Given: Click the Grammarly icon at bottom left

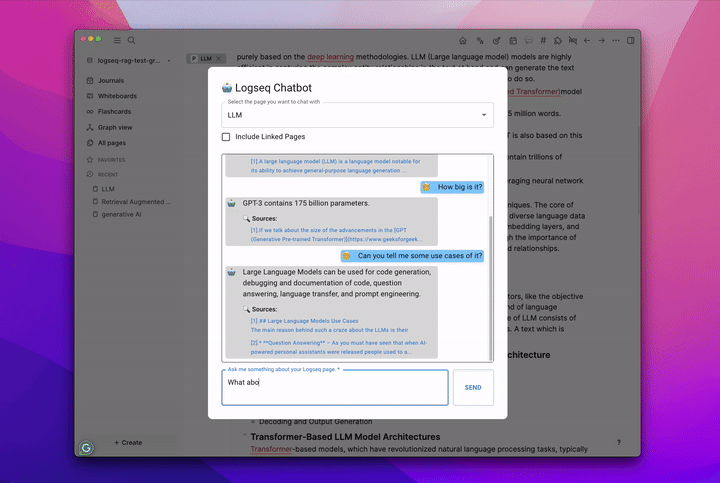Looking at the screenshot, I should [86, 448].
